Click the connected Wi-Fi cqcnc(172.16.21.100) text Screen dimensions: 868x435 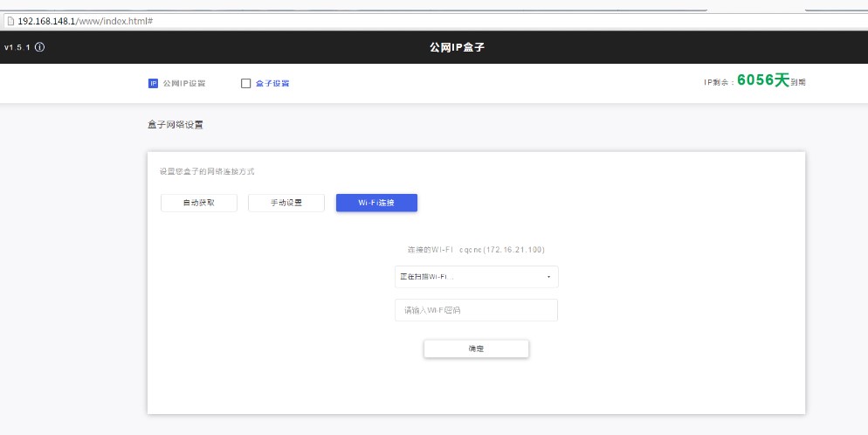476,250
